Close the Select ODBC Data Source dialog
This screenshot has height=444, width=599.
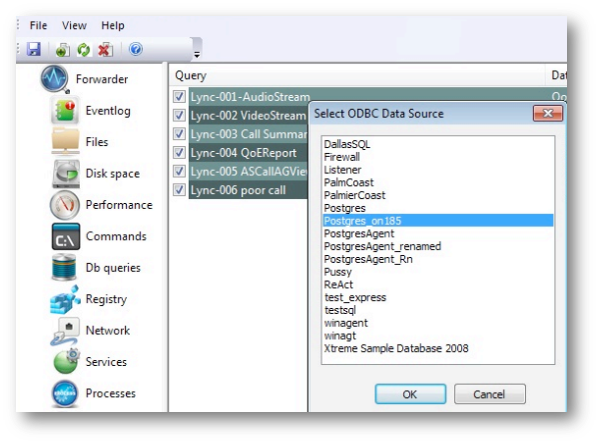point(548,113)
